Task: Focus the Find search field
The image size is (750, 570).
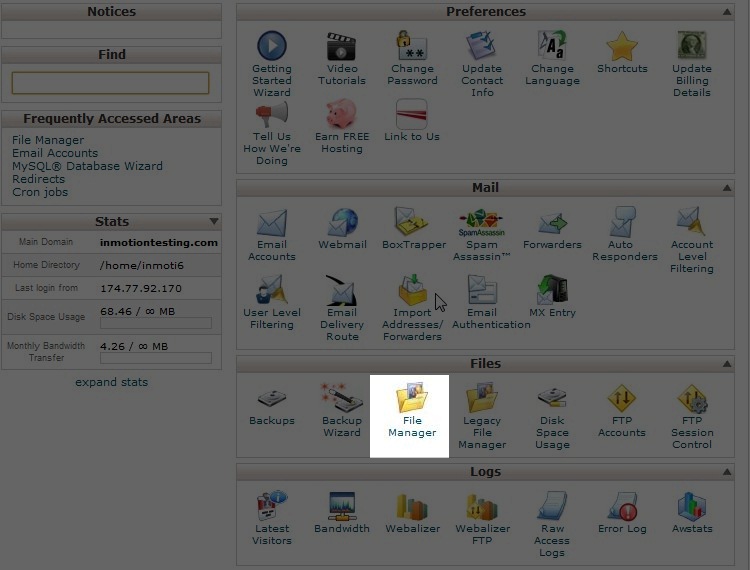Action: pos(110,83)
